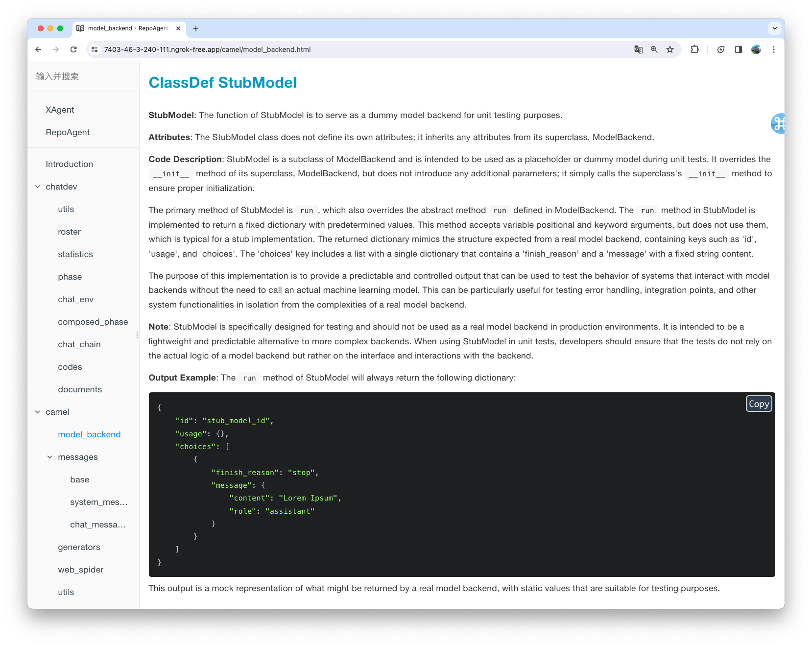This screenshot has width=812, height=645.
Task: Copy the code block with Copy button
Action: [x=759, y=404]
